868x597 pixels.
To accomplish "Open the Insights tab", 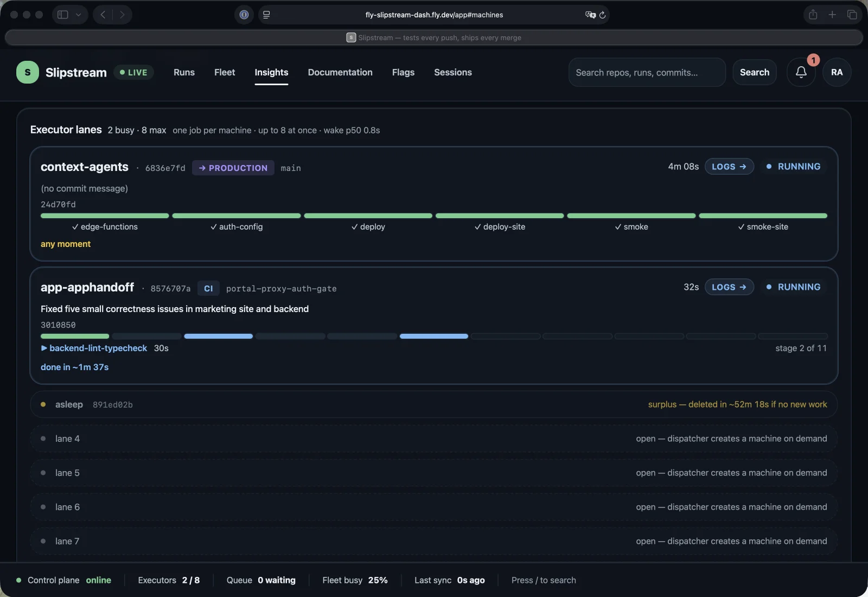I will coord(271,72).
